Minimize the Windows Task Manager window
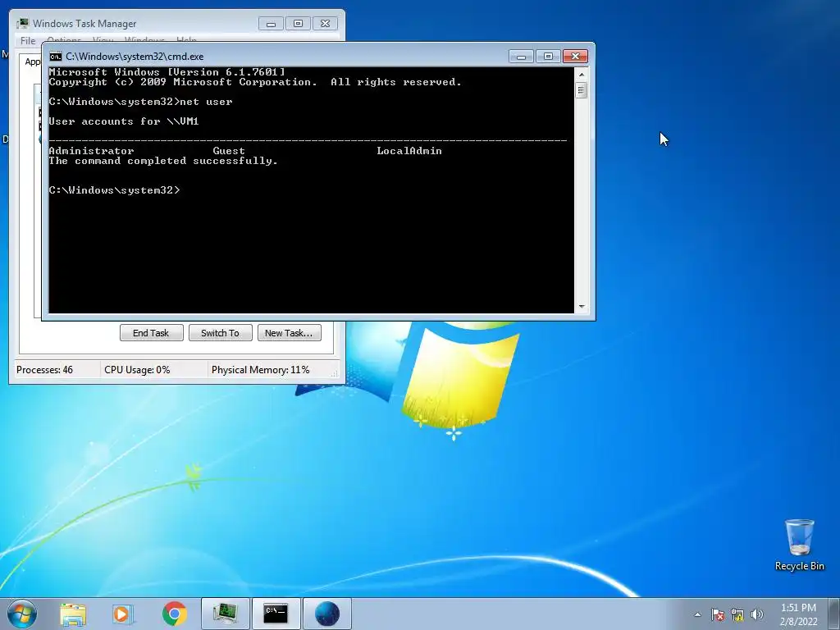The height and width of the screenshot is (630, 840). 271,24
